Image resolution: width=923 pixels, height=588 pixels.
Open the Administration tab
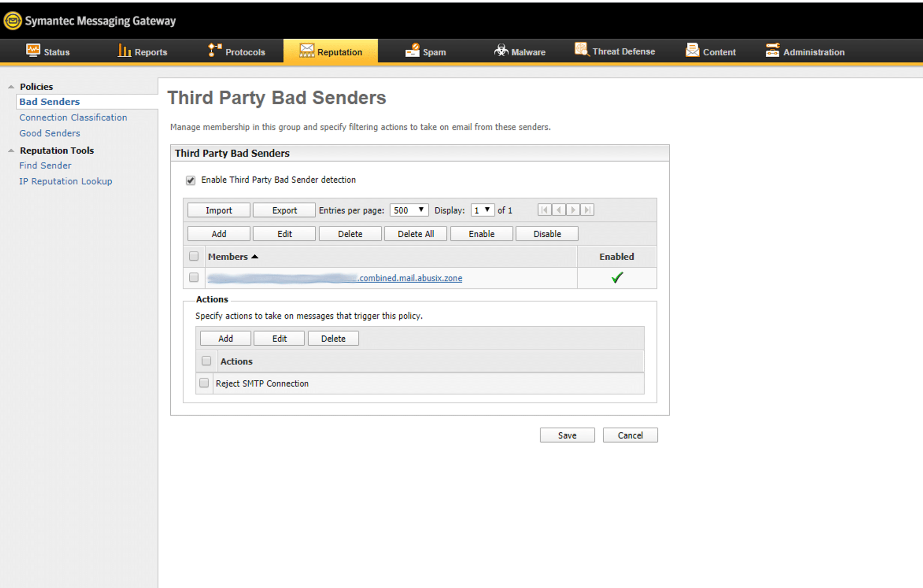click(805, 51)
